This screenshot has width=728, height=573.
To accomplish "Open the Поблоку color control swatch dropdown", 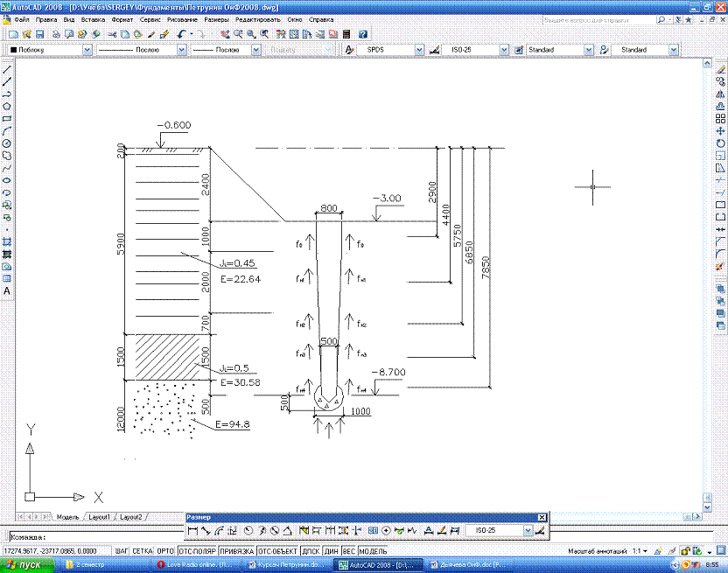I will pyautogui.click(x=87, y=51).
